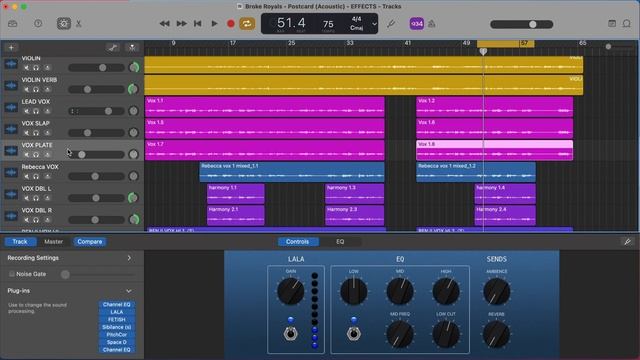Mute the VOX SLAP track
Screen dimensions: 640x360
(x=27, y=133)
